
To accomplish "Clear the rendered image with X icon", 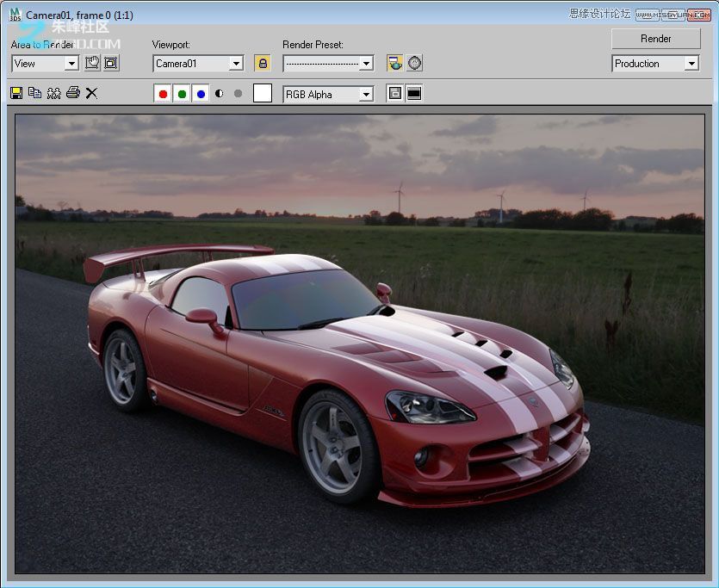I will point(91,93).
